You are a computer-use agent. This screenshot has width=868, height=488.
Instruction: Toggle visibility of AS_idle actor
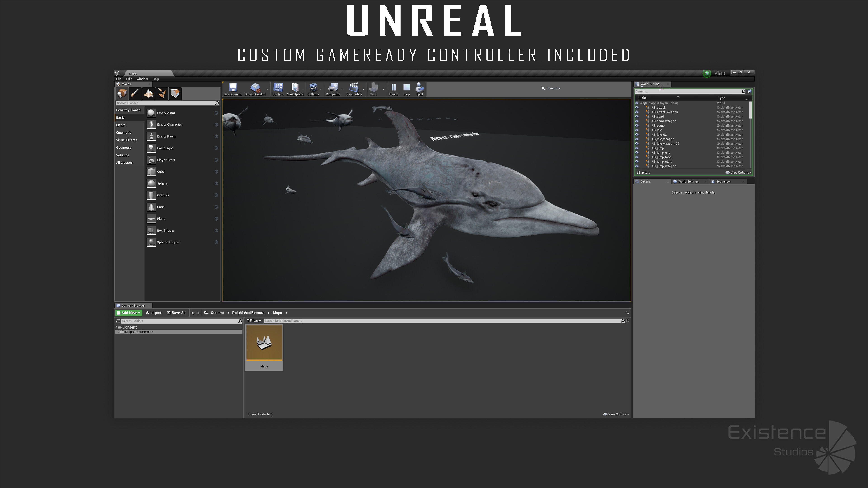tap(637, 130)
